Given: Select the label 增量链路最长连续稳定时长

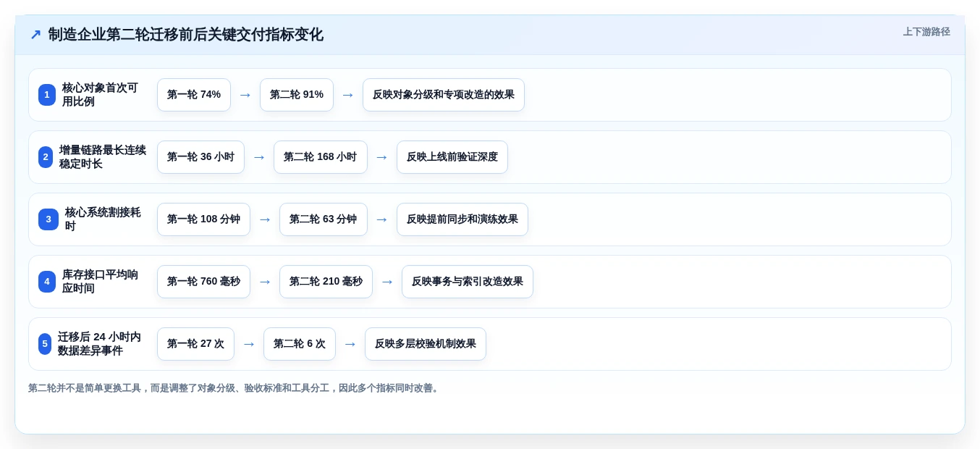Looking at the screenshot, I should click(103, 157).
